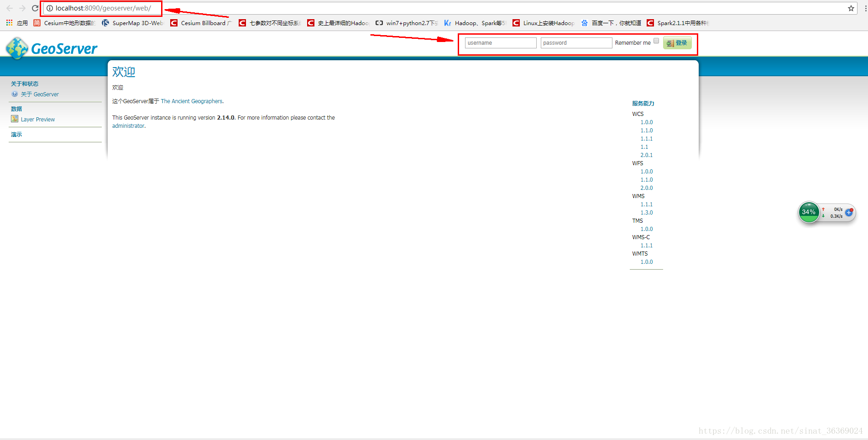Open the Layer Preview link
868x440 pixels.
pyautogui.click(x=38, y=120)
